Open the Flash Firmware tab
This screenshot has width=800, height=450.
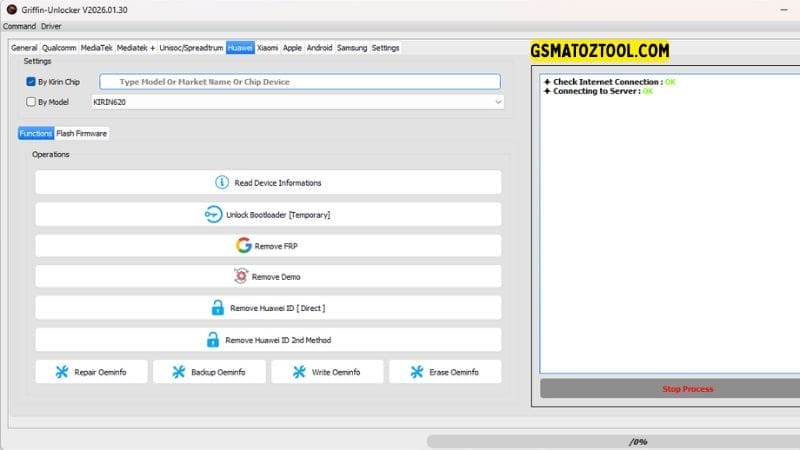pos(82,133)
